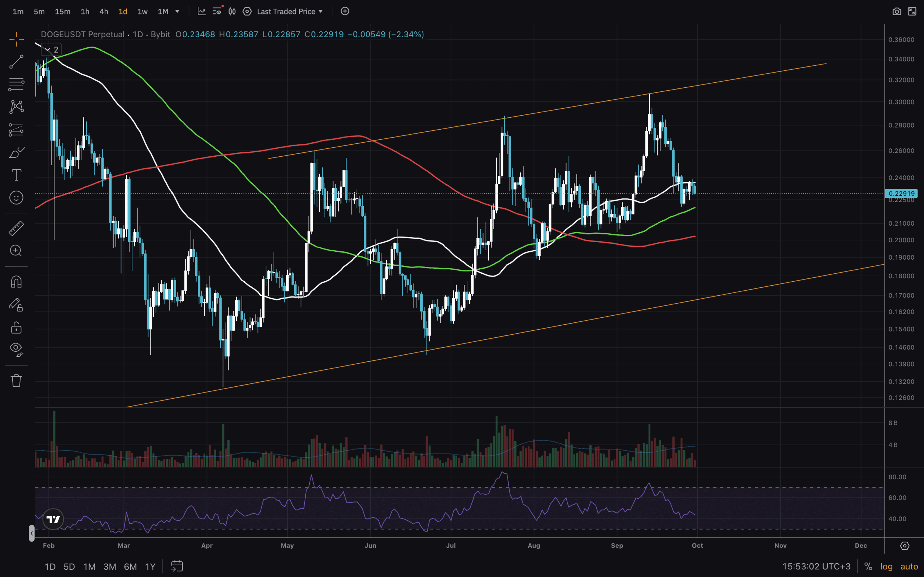
Task: Open the Fibonacci retracement tool
Action: (16, 84)
